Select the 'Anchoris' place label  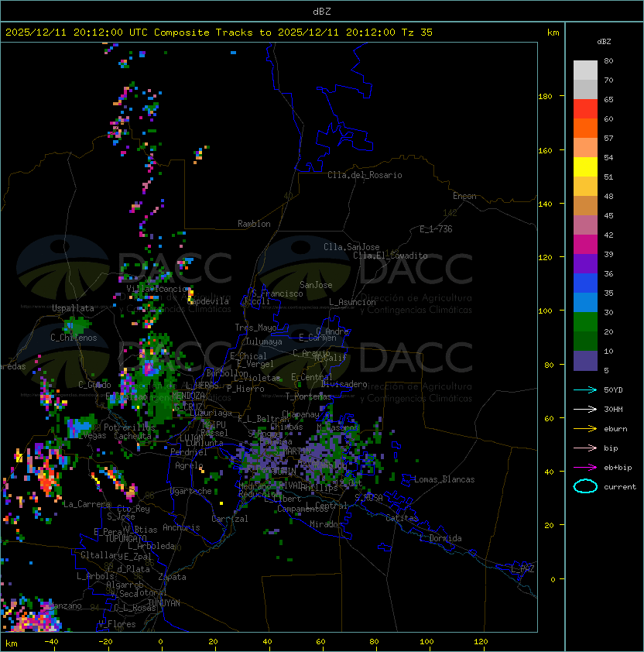pos(181,527)
